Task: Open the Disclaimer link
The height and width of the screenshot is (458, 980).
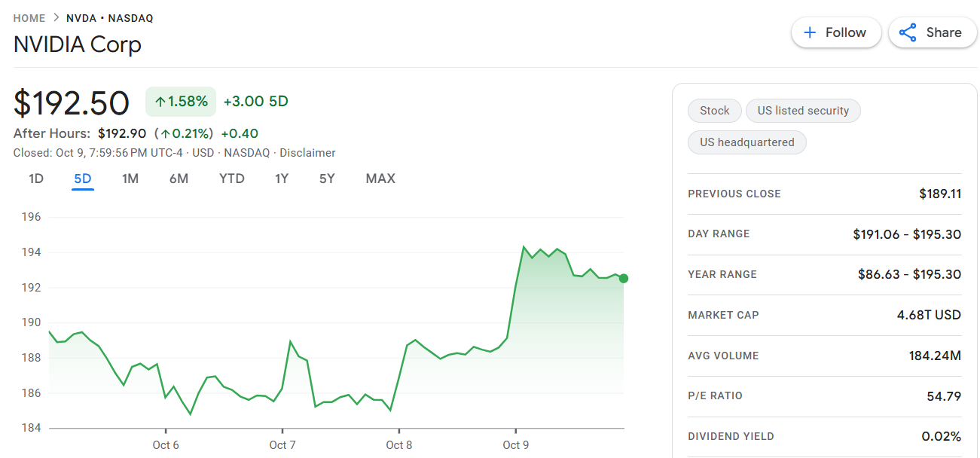Action: click(307, 153)
